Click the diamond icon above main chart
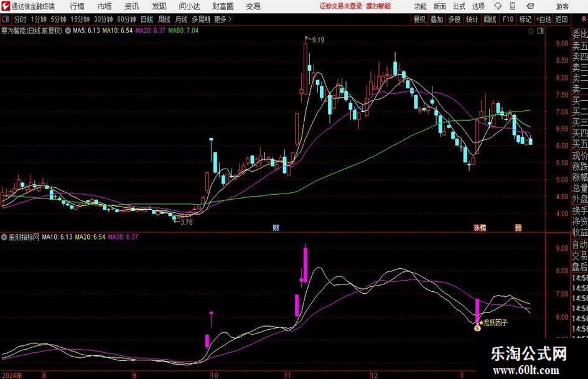Image resolution: width=588 pixels, height=379 pixels. point(531,31)
